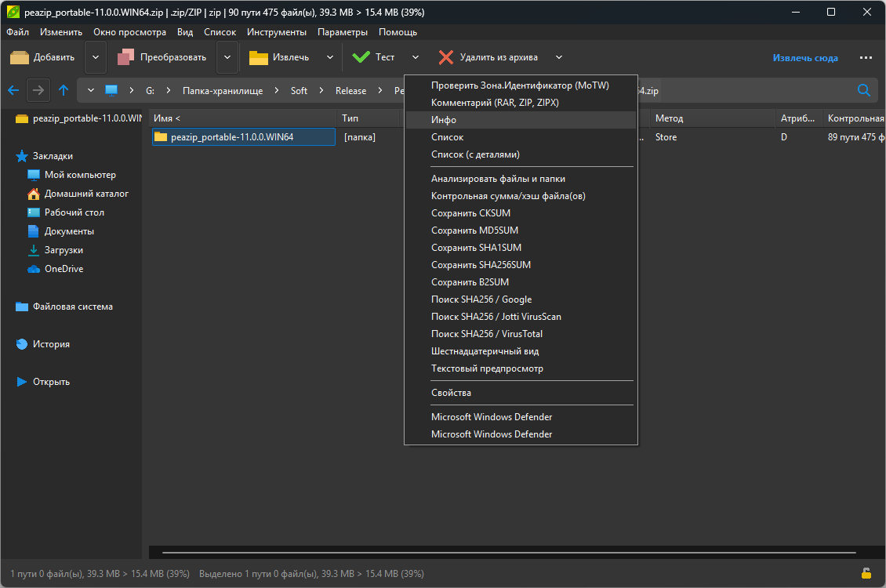Click the padlock icon in status bar

(866, 573)
